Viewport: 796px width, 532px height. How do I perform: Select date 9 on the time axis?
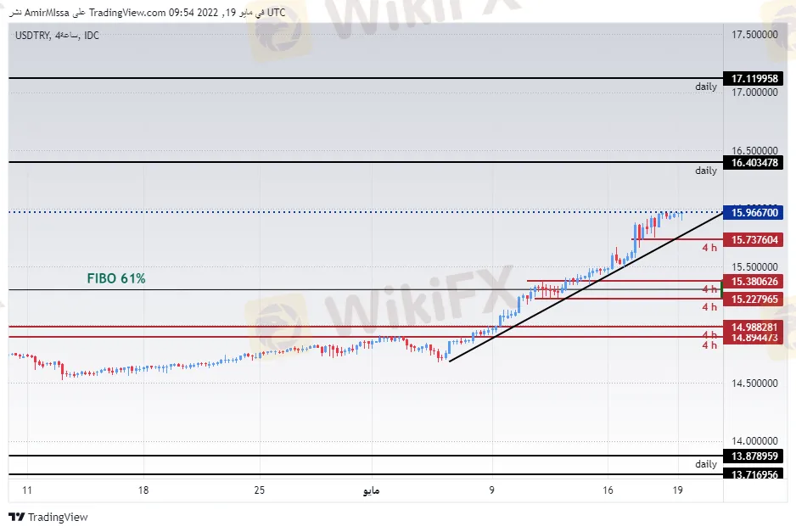pos(492,490)
